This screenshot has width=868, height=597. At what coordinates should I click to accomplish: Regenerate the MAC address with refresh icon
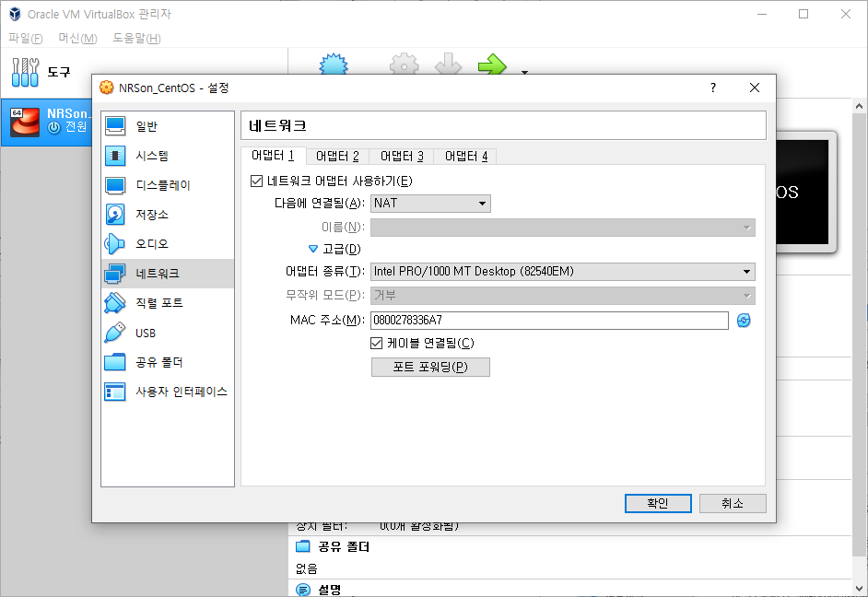pos(744,321)
